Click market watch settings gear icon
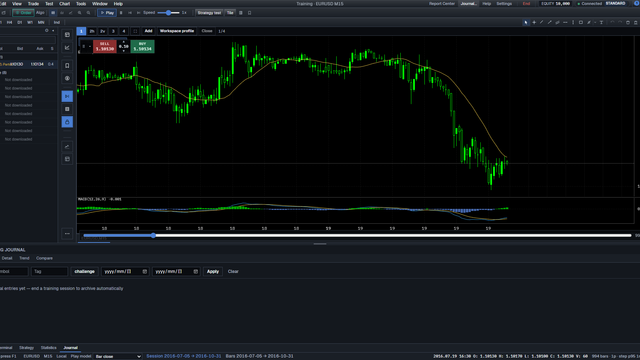Screen dimensions: 640x360 [x=47, y=31]
